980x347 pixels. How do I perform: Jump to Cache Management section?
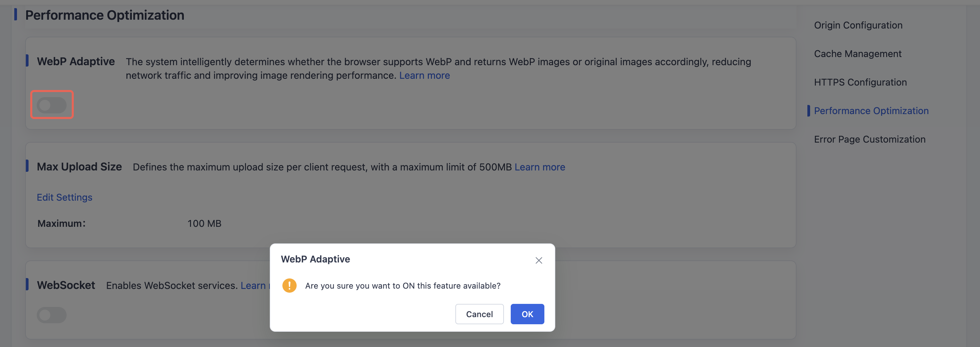click(858, 54)
